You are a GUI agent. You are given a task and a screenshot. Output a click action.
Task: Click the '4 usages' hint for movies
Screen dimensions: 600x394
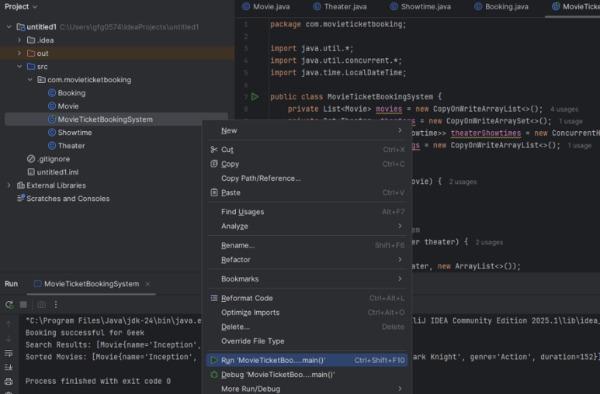564,110
